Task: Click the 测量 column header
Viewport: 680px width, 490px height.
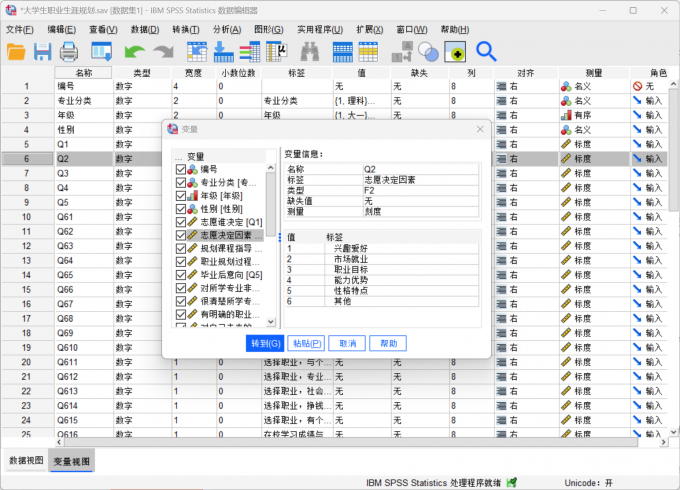Action: pos(594,73)
